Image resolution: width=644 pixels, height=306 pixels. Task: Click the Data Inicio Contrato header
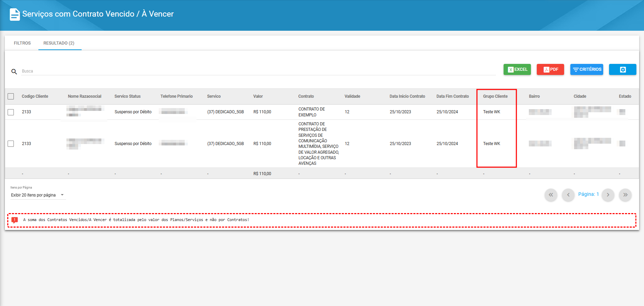pyautogui.click(x=407, y=96)
